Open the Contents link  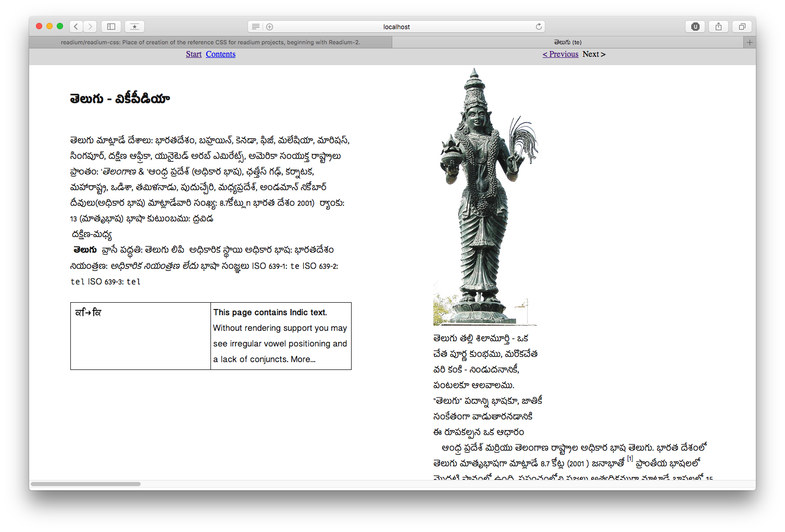(220, 54)
